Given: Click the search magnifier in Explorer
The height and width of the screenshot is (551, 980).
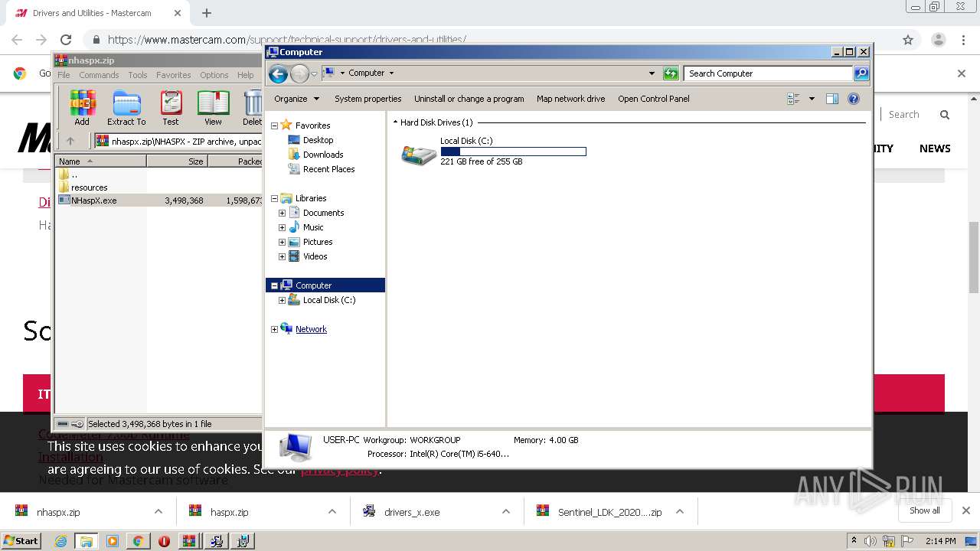Looking at the screenshot, I should (x=861, y=73).
